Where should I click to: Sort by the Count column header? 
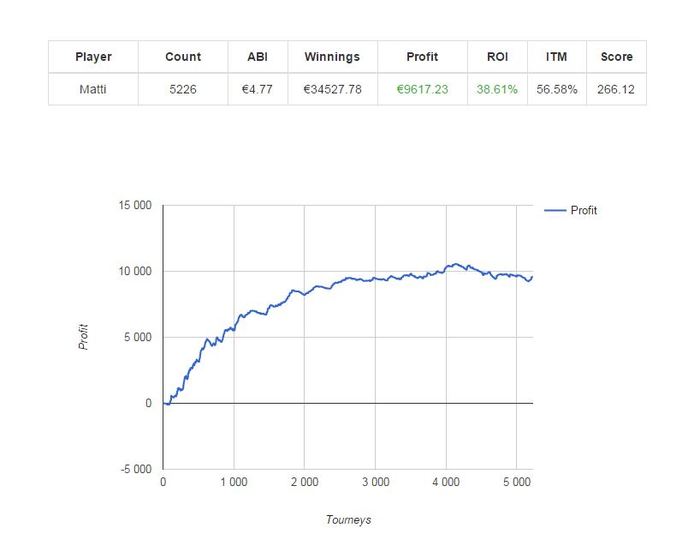pyautogui.click(x=183, y=57)
